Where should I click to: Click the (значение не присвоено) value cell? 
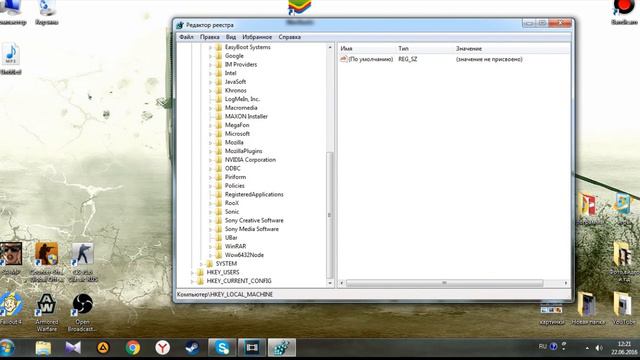[489, 59]
